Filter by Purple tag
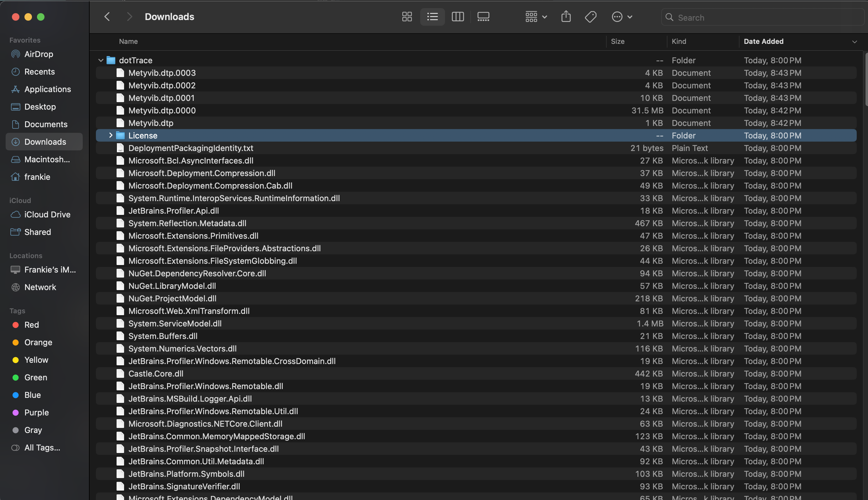 click(x=44, y=412)
